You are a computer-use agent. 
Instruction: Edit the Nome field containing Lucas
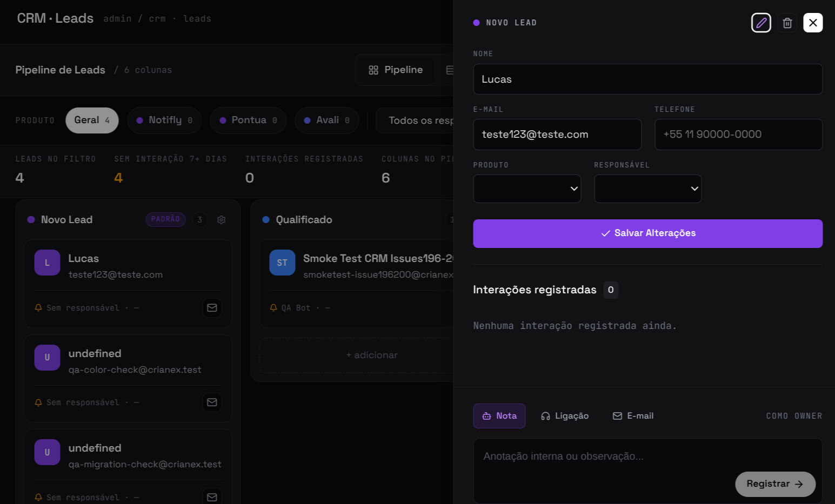647,79
